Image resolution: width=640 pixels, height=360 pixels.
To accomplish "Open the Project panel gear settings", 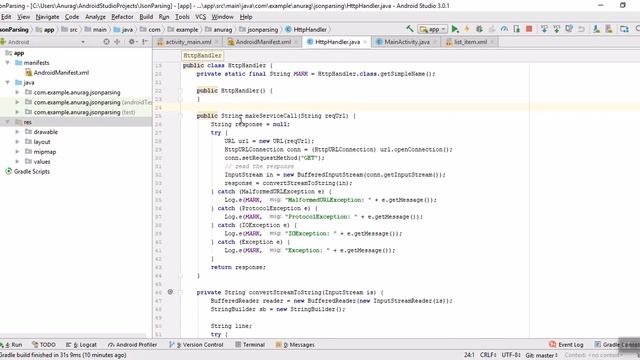I will [132, 42].
